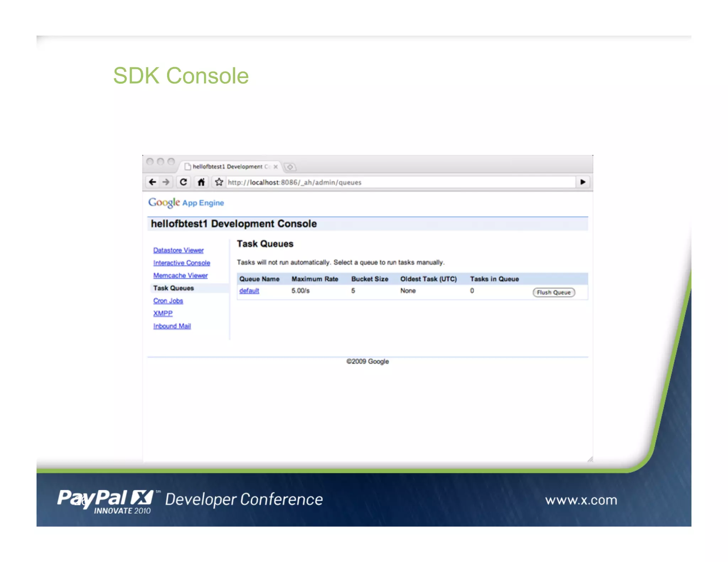Click the Maximum Rate column header
The height and width of the screenshot is (562, 728).
click(x=315, y=279)
